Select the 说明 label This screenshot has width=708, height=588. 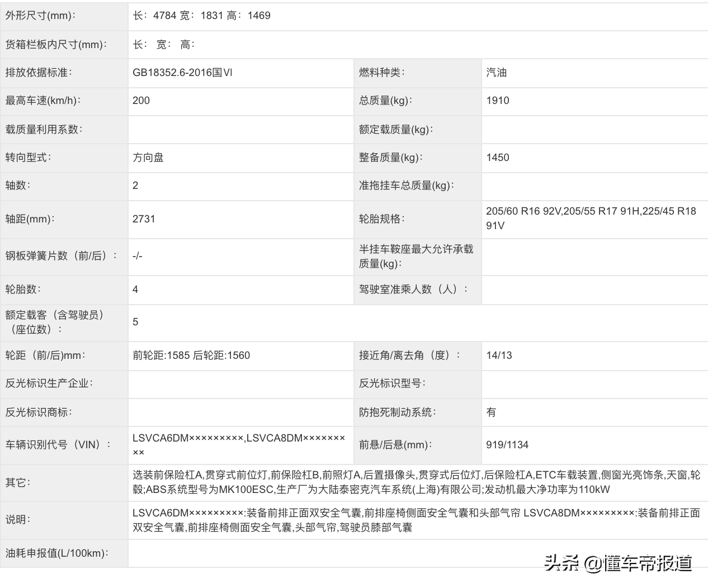pyautogui.click(x=18, y=520)
